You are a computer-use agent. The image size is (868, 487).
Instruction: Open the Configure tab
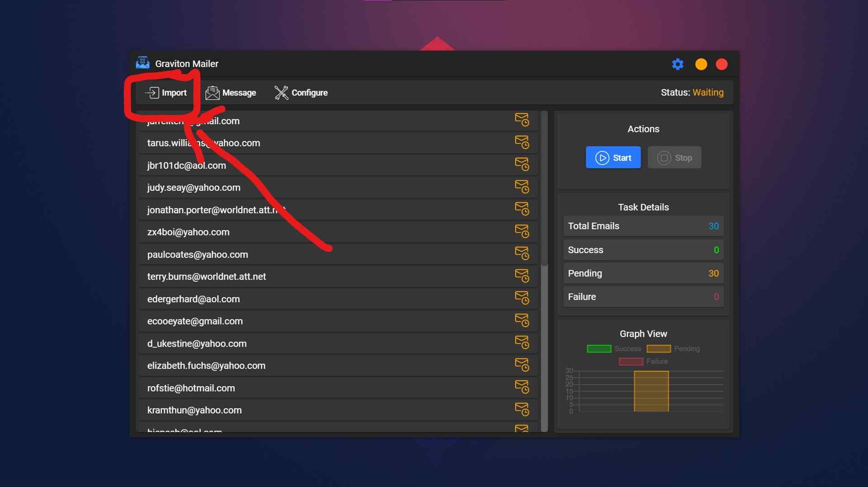tap(301, 93)
